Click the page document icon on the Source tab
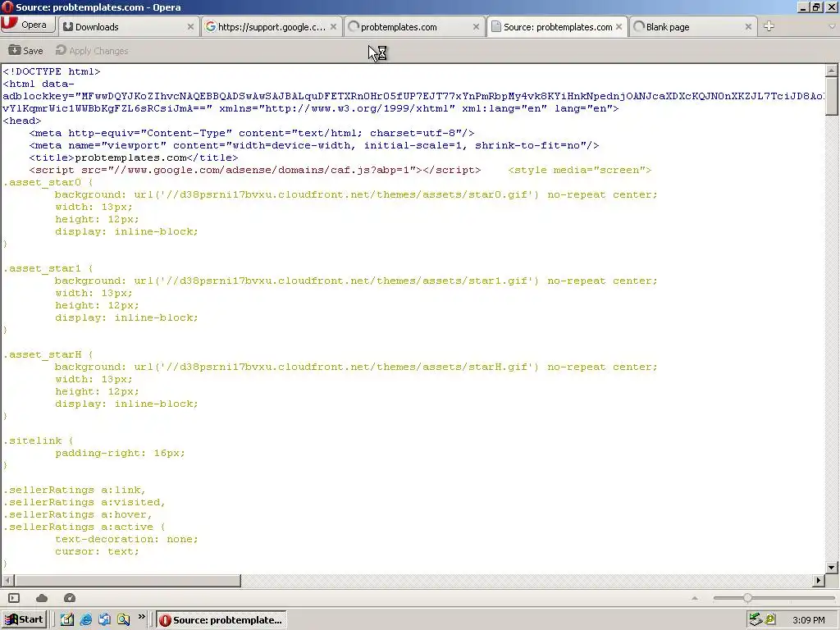Image resolution: width=840 pixels, height=630 pixels. pyautogui.click(x=496, y=27)
